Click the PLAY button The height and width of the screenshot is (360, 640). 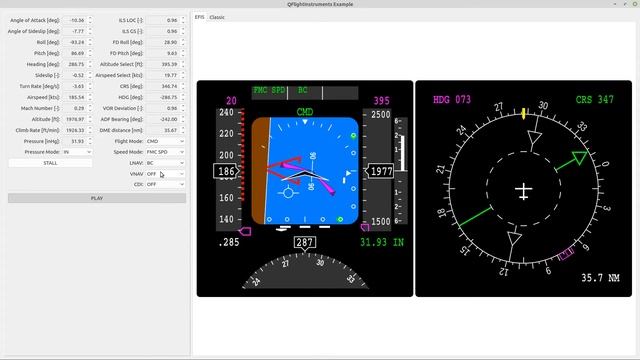coord(97,198)
